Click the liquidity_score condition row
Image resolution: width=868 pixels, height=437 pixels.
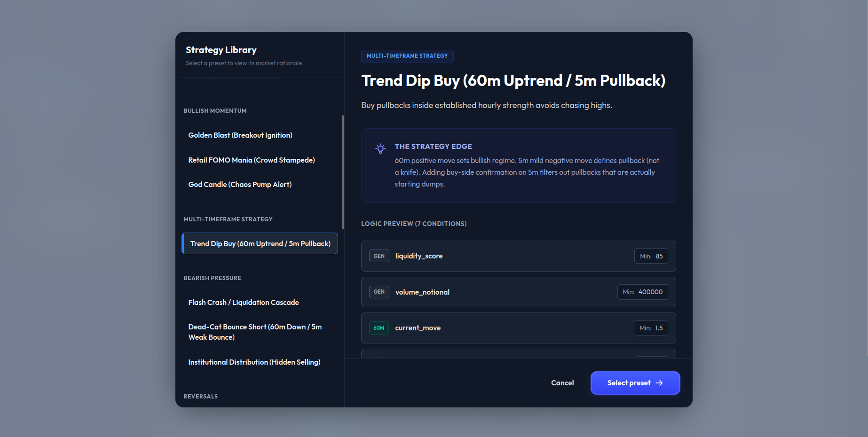[517, 256]
